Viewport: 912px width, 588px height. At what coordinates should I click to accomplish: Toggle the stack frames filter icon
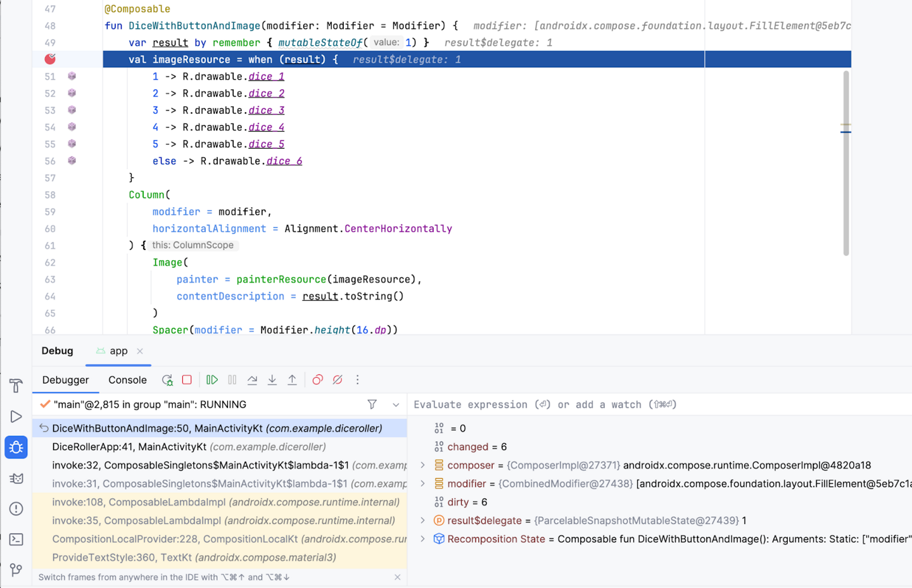click(x=372, y=404)
